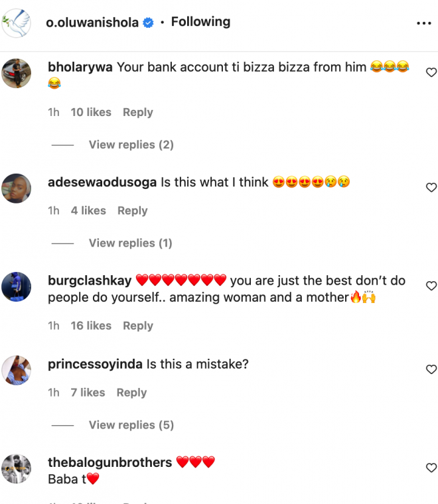Open the three-dot more options menu
This screenshot has height=504, width=438.
point(423,23)
